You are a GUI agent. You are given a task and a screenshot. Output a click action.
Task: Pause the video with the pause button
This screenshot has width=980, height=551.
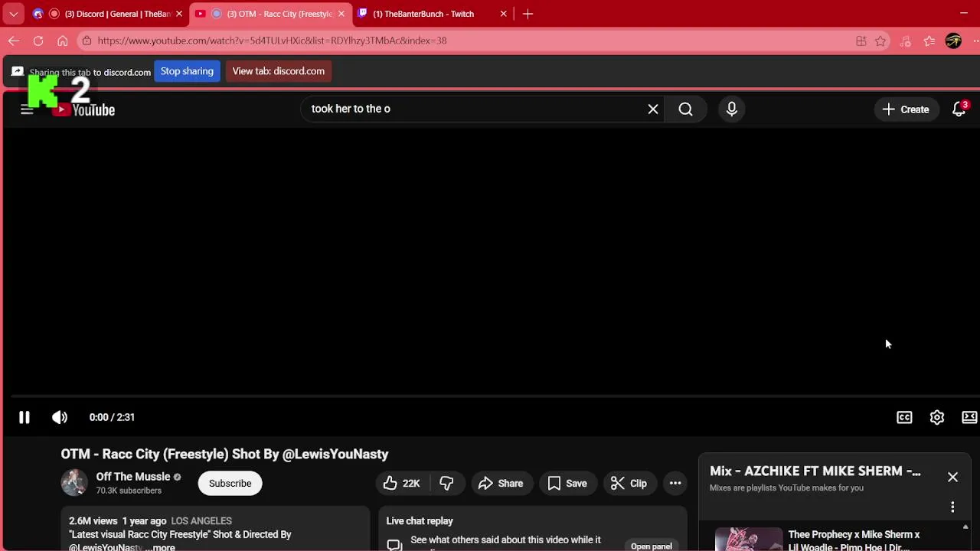point(24,417)
